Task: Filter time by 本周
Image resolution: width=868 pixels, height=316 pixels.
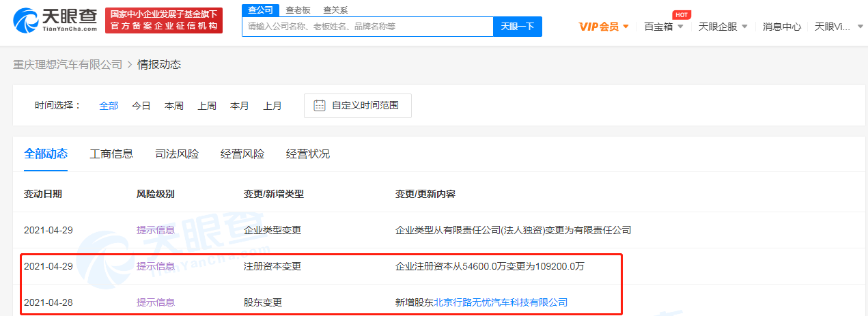Action: 174,106
